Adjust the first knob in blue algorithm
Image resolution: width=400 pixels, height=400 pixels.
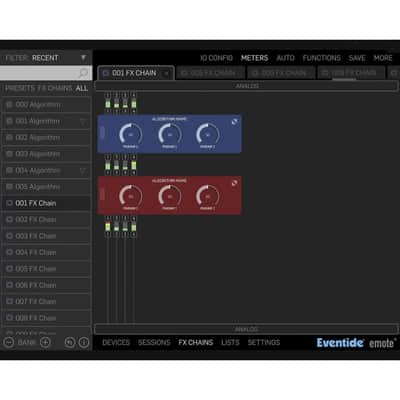131,135
